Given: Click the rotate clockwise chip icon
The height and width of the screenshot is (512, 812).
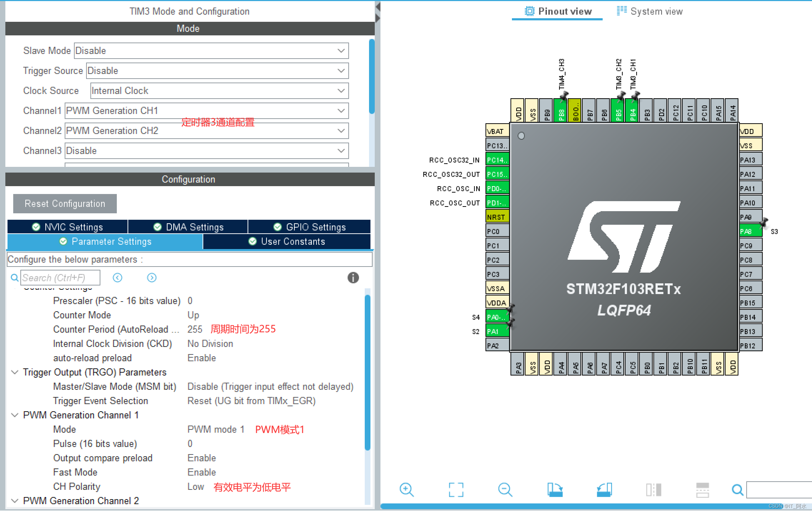Looking at the screenshot, I should coord(555,489).
